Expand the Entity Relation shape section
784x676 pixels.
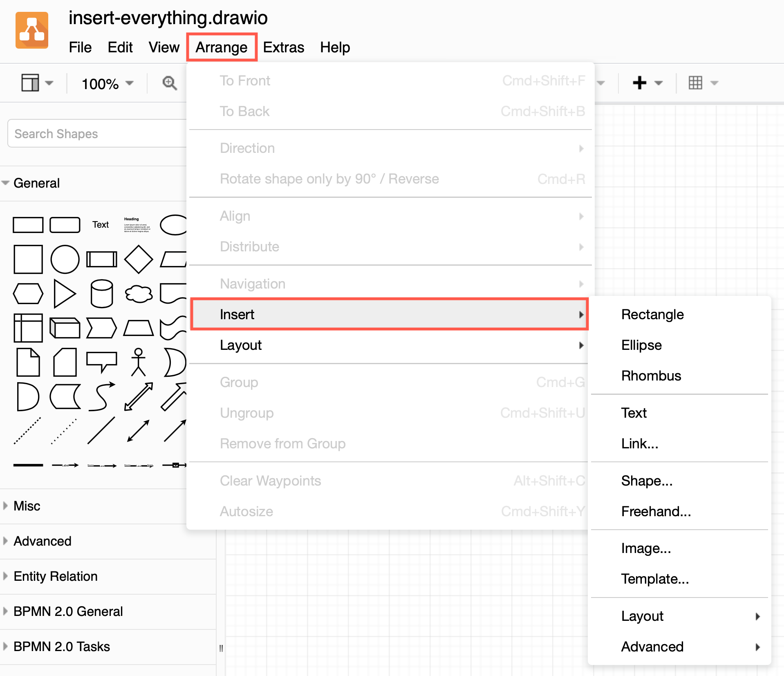[x=56, y=576]
